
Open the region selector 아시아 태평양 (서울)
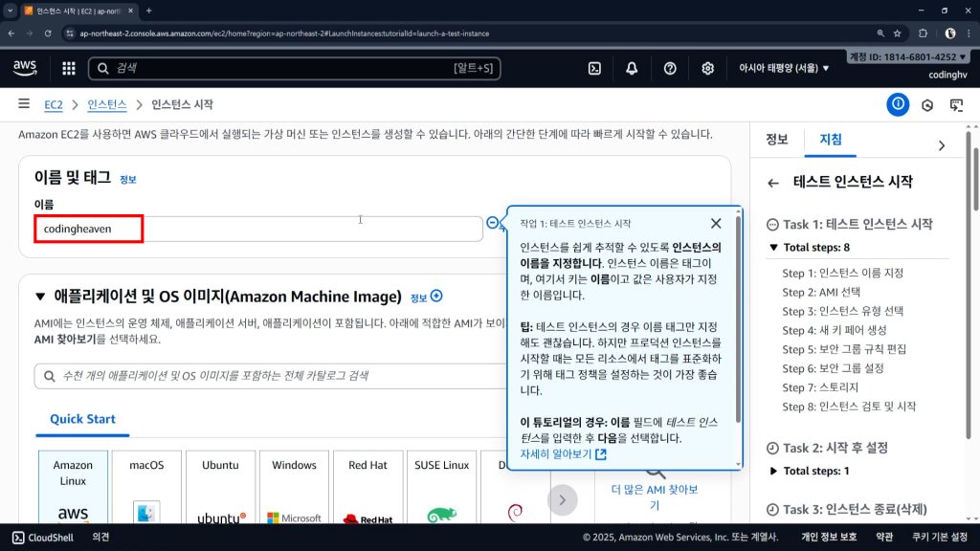coord(784,68)
